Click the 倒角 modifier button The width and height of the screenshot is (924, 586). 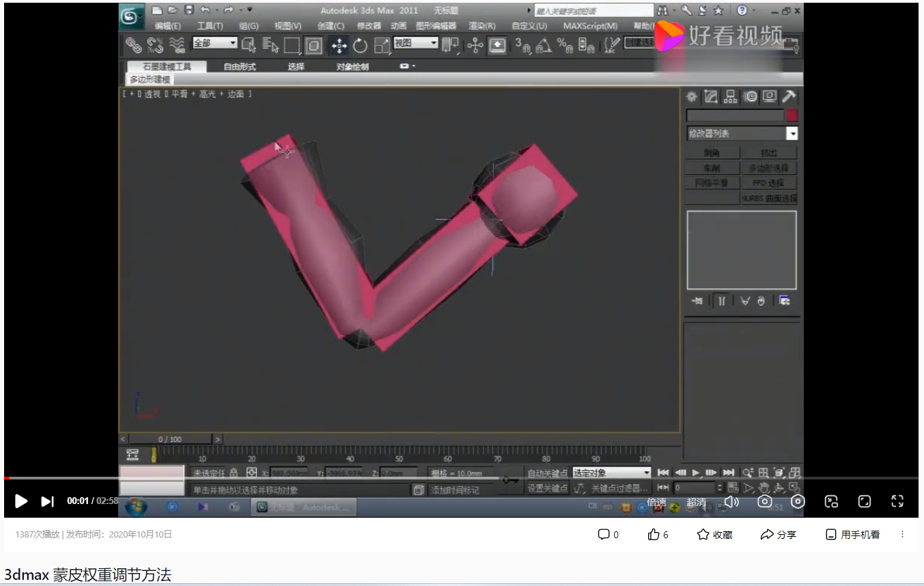coord(712,153)
